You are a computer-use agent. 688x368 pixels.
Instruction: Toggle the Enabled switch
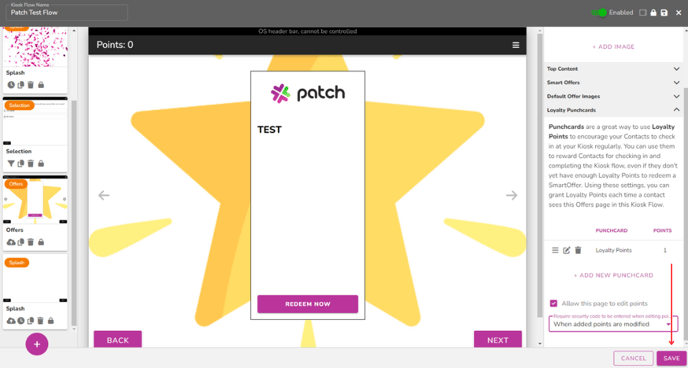pos(599,13)
